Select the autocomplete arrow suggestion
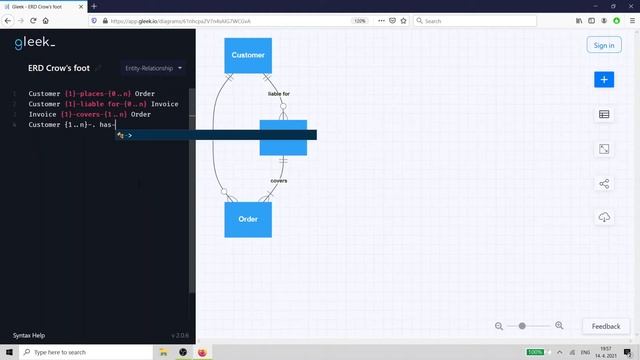Viewport: 640px width, 360px height. (216, 135)
